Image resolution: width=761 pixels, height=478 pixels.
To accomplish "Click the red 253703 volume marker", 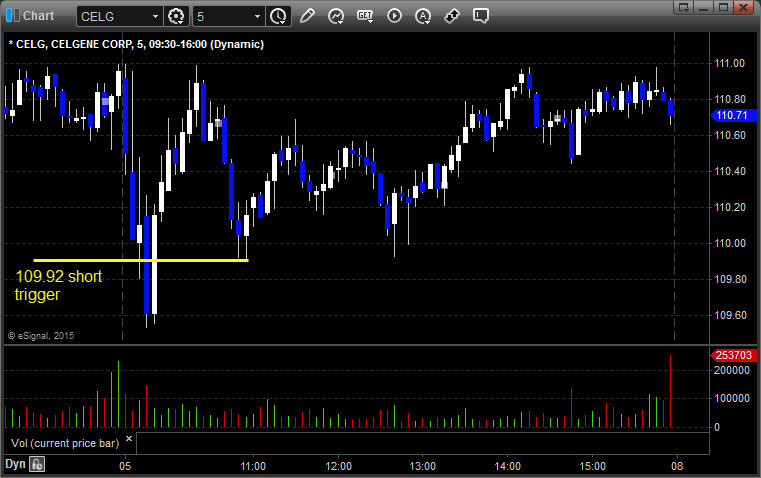I will pyautogui.click(x=733, y=355).
